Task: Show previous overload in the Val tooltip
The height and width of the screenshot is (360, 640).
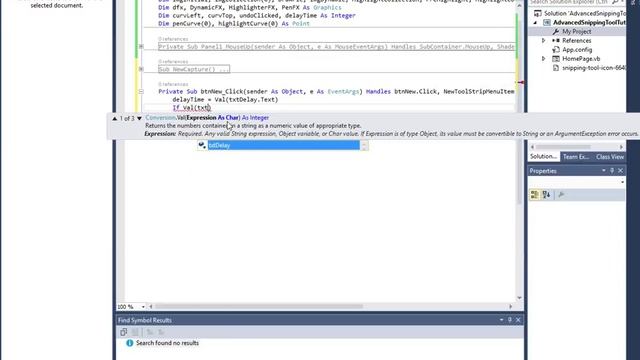Action: click(x=115, y=118)
